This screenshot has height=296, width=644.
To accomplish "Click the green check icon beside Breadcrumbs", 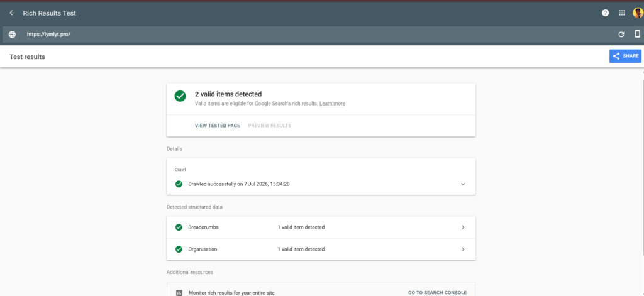I will tap(179, 227).
